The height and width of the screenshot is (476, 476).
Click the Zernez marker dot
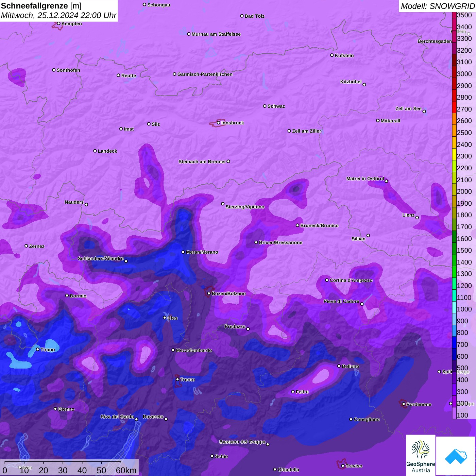pos(26,246)
